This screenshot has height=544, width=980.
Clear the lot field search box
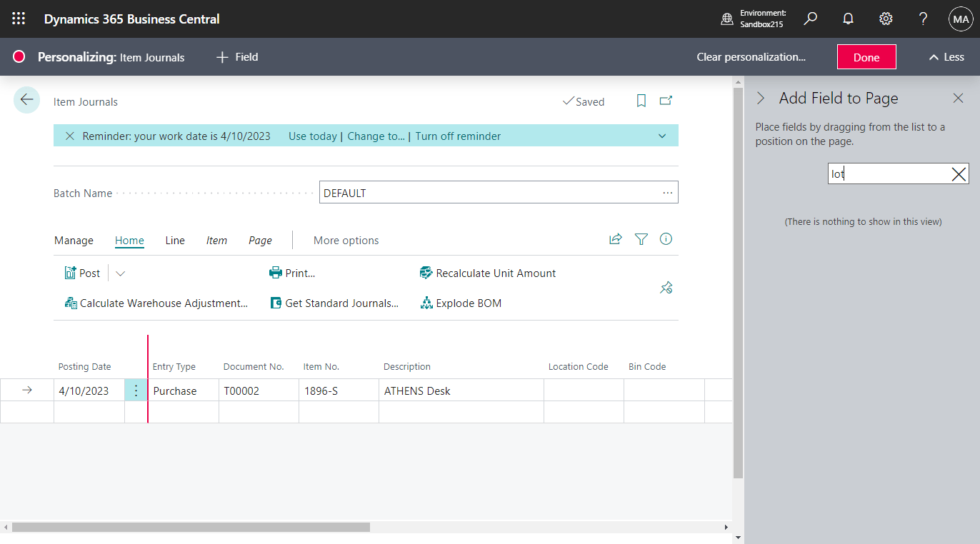coord(958,173)
